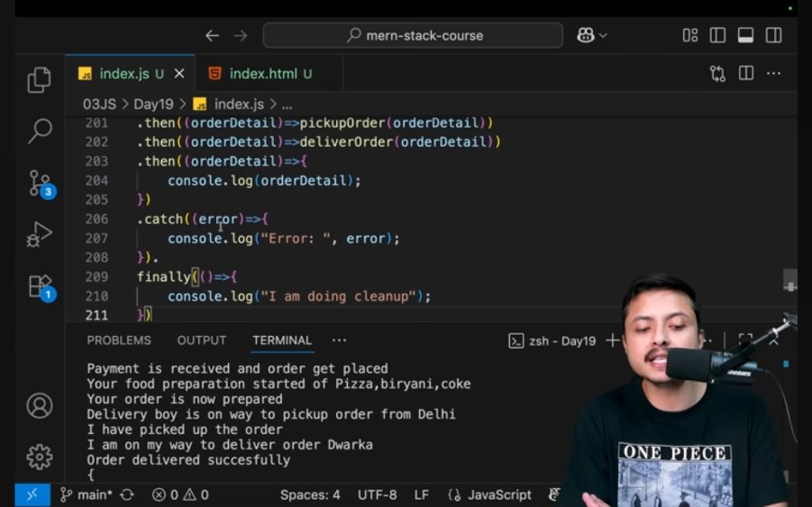The image size is (812, 507).
Task: Close the index.js tab
Action: pyautogui.click(x=179, y=74)
